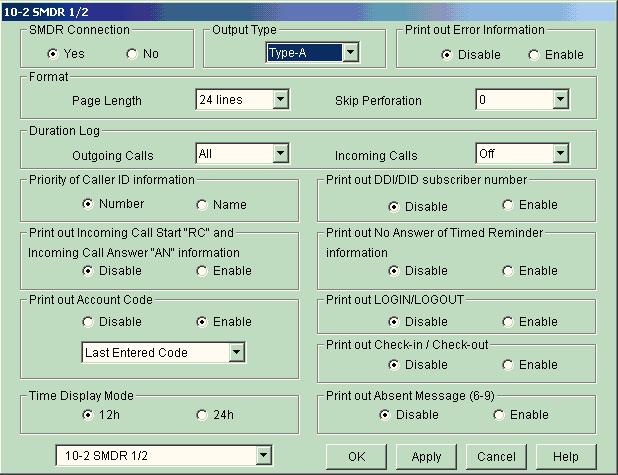Disable Print out Account Code
This screenshot has width=618, height=475.
(x=89, y=322)
